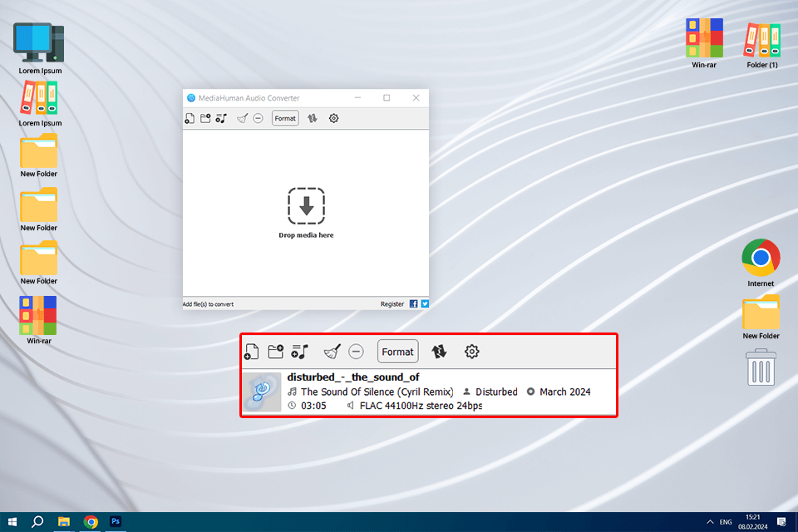Select Win-rar desktop icon beside Folder (1)
Viewport: 798px width, 532px height.
704,44
